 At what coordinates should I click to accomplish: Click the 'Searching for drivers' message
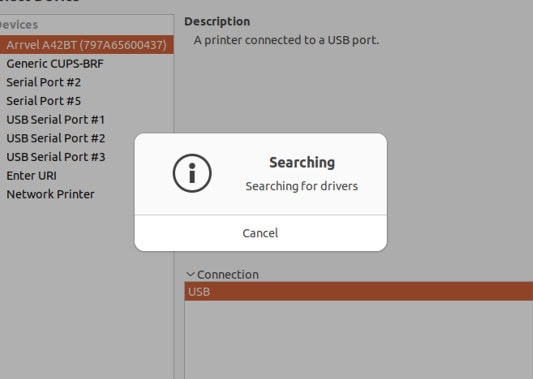pyautogui.click(x=302, y=186)
